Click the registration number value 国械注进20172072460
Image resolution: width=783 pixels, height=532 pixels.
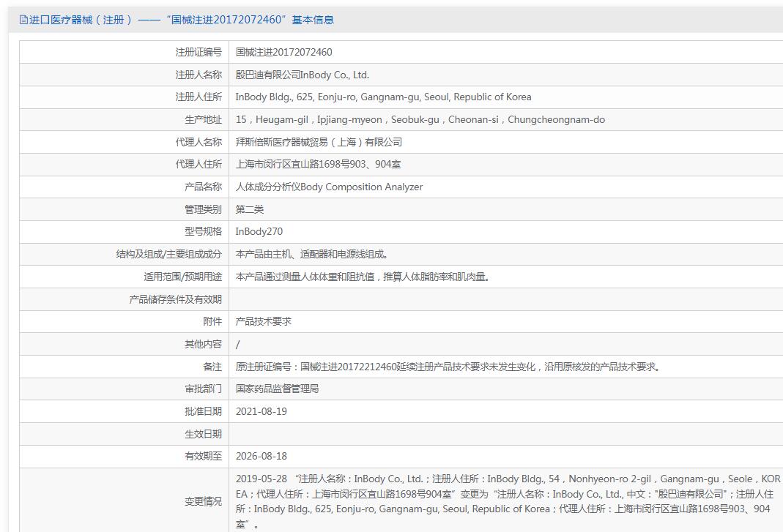coord(283,52)
